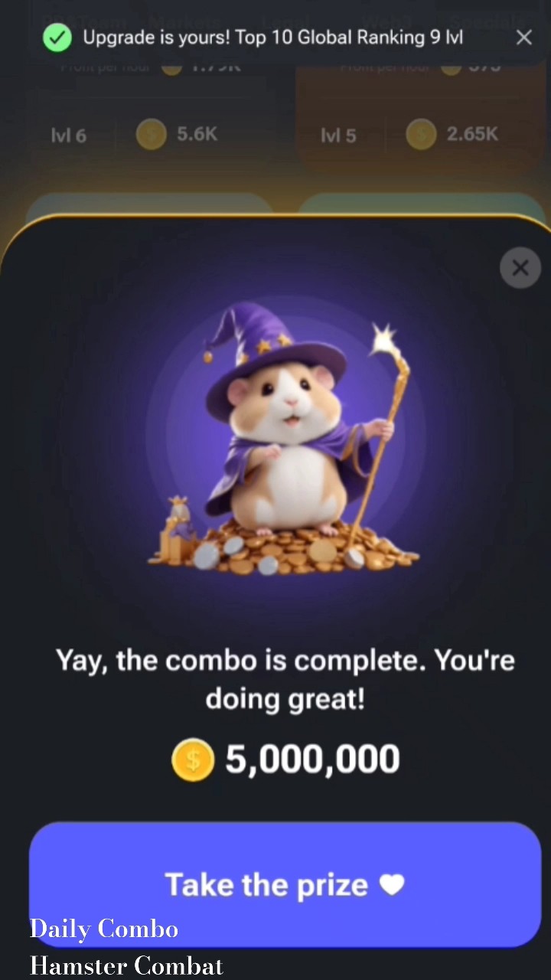This screenshot has height=980, width=551.
Task: Tap the white heart on the prize button
Action: point(392,885)
